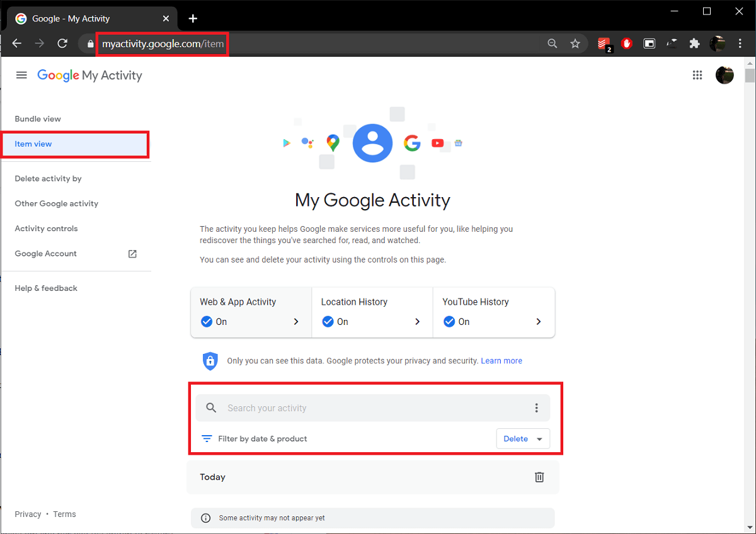
Task: Bookmark this page with star icon
Action: [x=575, y=43]
